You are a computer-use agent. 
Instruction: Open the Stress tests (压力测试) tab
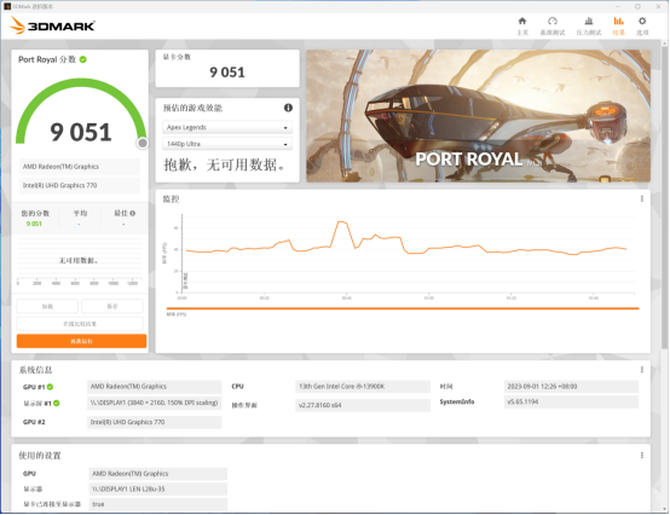588,26
